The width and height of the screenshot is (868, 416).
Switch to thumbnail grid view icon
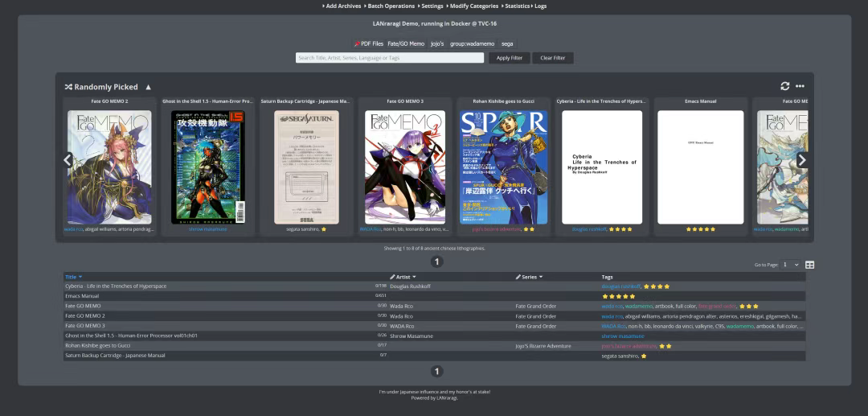(809, 265)
